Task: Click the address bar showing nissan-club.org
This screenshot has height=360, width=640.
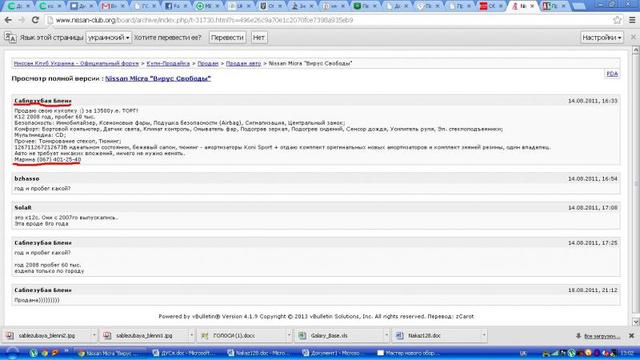Action: [327, 20]
